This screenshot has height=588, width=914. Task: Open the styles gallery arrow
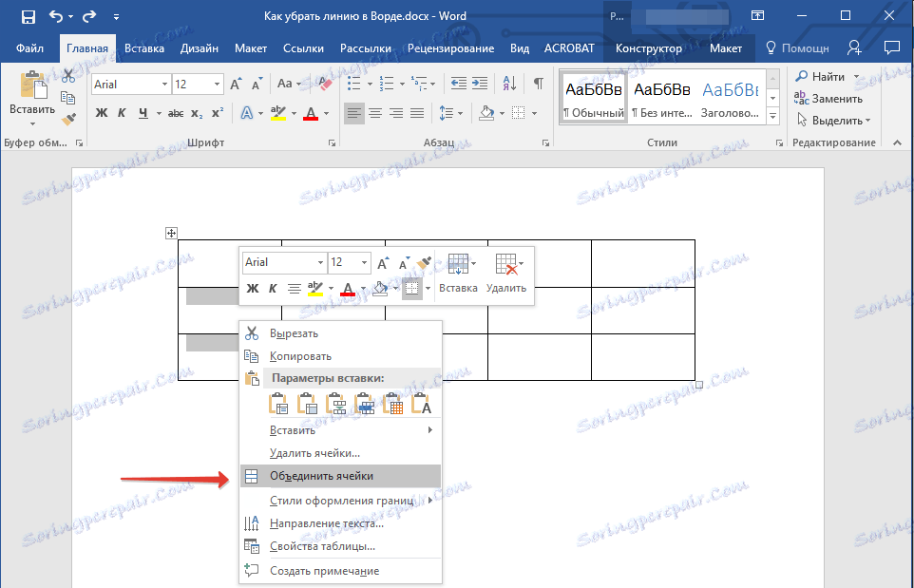click(773, 117)
